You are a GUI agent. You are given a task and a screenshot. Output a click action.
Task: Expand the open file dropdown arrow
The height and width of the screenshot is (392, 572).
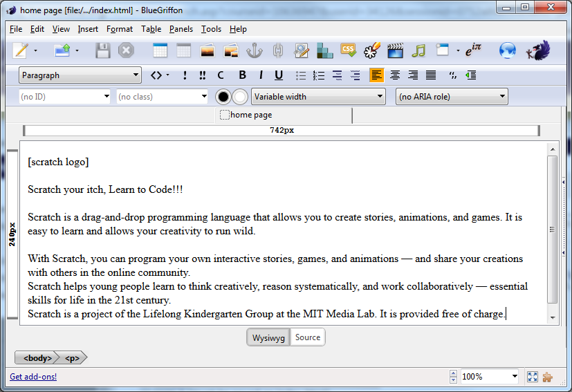(x=77, y=50)
